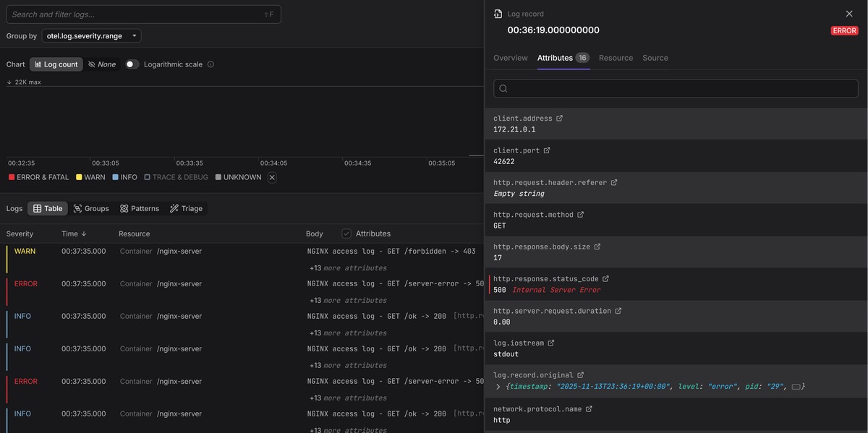The image size is (868, 433).
Task: Click client.address value 172.21.0.1
Action: (514, 129)
